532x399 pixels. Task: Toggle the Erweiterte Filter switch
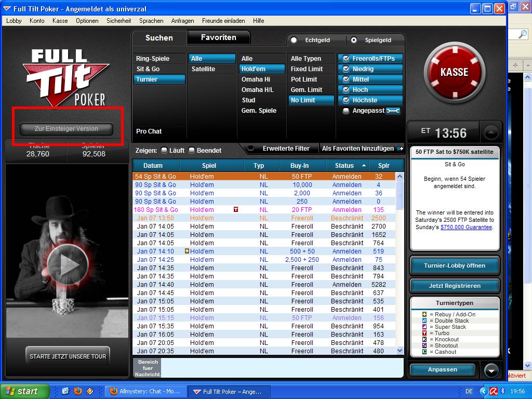point(251,148)
